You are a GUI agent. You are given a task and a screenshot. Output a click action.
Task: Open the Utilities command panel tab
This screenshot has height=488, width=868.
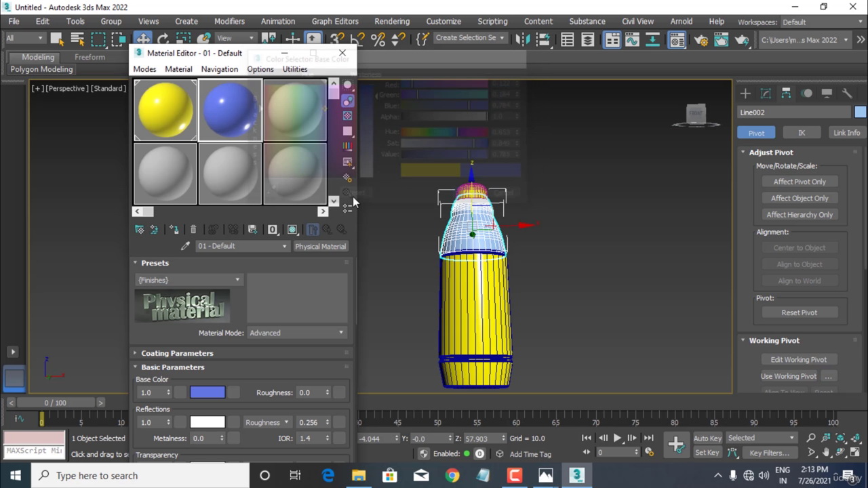(847, 94)
